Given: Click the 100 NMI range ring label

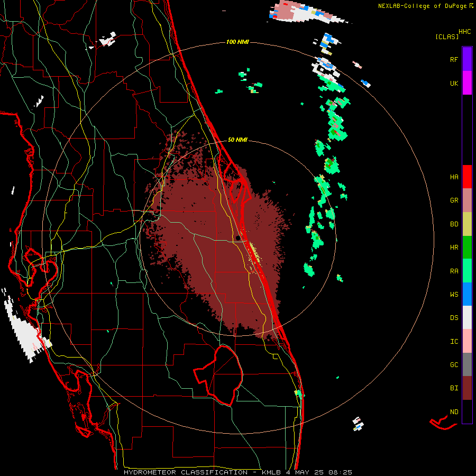Looking at the screenshot, I should point(237,42).
